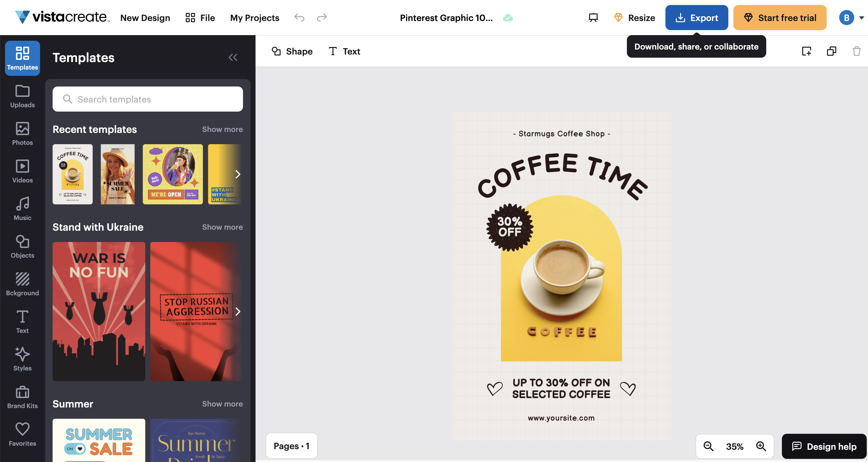Show more Recent templates

point(222,129)
